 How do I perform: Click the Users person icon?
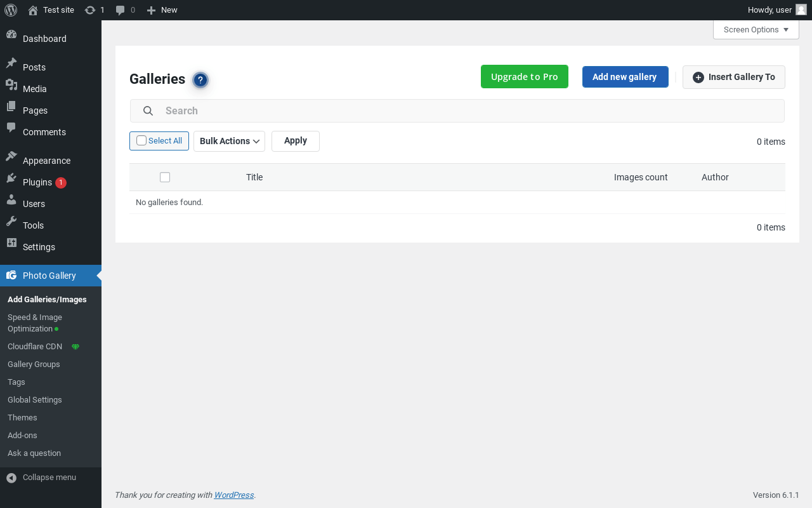click(11, 200)
